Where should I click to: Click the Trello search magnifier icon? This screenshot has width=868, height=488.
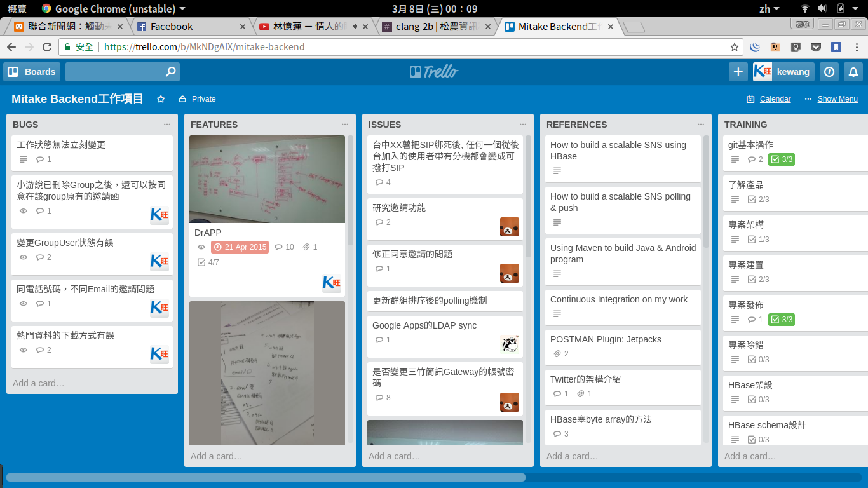170,72
